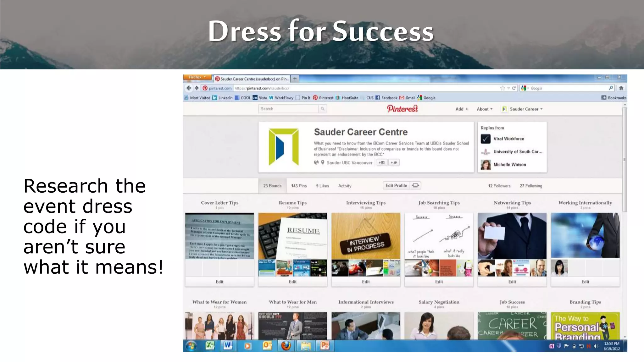Screen dimensions: 644x362
Task: Edit the Cover Letter Tips board
Action: [x=219, y=282]
